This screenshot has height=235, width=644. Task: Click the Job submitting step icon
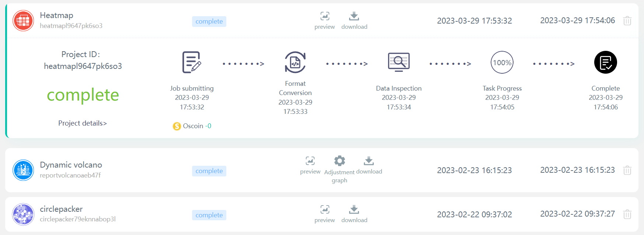(x=192, y=62)
